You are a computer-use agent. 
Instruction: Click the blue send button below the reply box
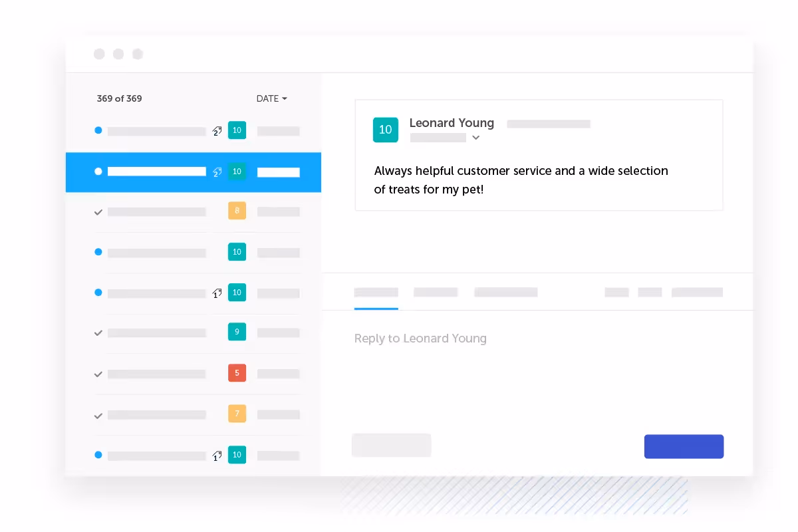point(684,446)
